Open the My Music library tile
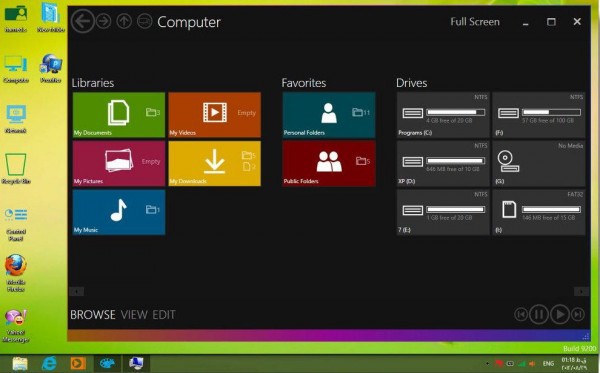The image size is (600, 373). pyautogui.click(x=119, y=212)
